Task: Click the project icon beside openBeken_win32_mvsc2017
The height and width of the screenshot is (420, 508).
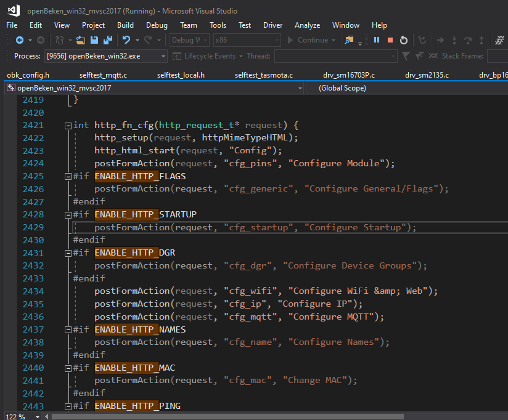Action: pos(11,87)
